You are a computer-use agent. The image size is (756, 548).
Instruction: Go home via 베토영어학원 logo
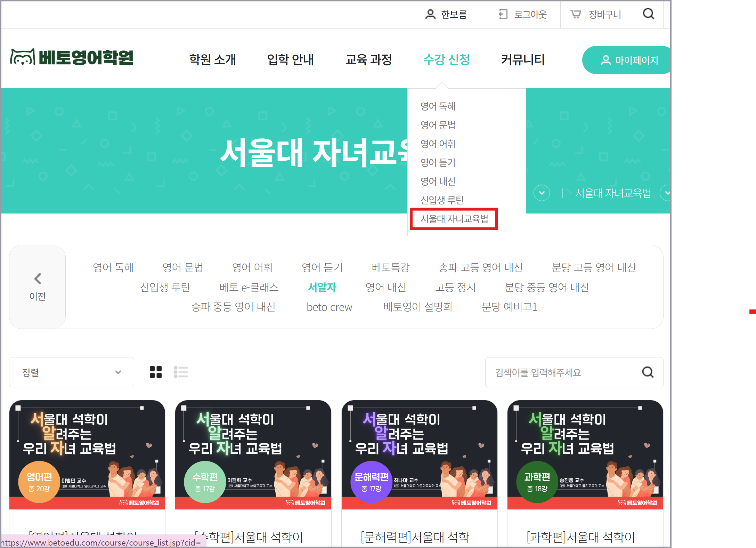click(72, 57)
